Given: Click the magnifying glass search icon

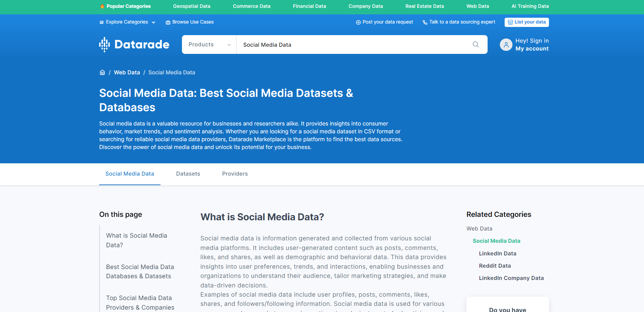Looking at the screenshot, I should click(x=476, y=44).
